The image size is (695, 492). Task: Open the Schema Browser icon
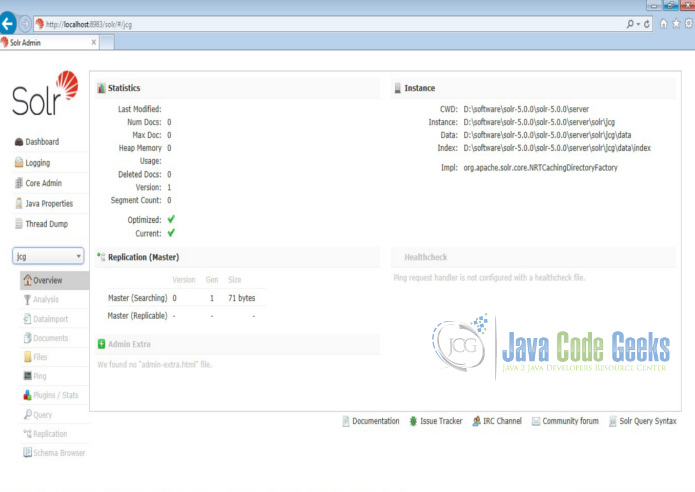click(27, 453)
